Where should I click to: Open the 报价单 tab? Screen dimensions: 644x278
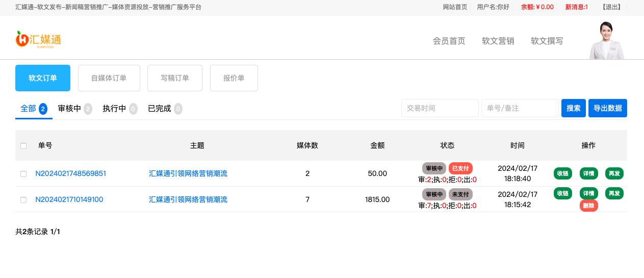[x=234, y=78]
